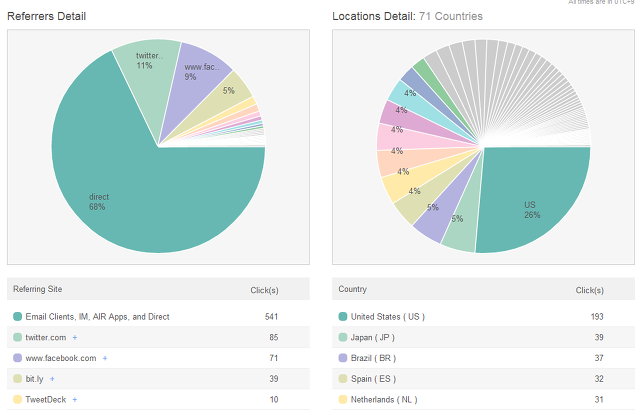Expand the bit.ly referrer plus icon
The image size is (640, 415).
pyautogui.click(x=52, y=379)
